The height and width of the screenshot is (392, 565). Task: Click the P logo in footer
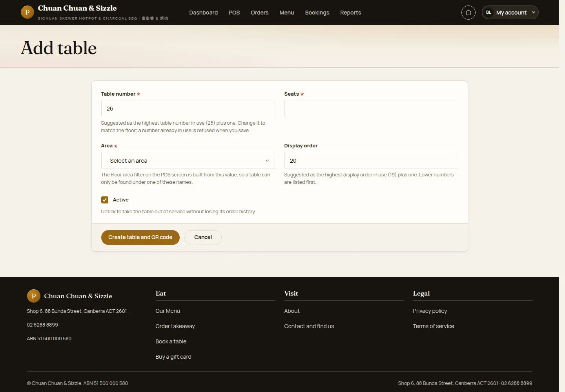point(33,296)
